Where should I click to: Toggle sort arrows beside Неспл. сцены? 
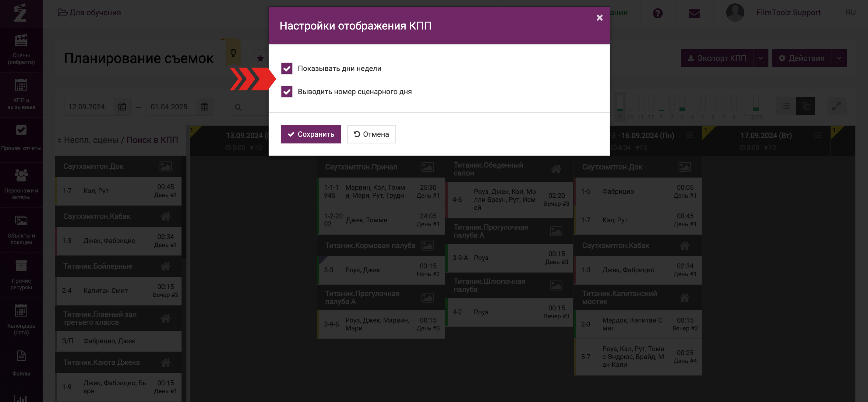click(x=60, y=140)
